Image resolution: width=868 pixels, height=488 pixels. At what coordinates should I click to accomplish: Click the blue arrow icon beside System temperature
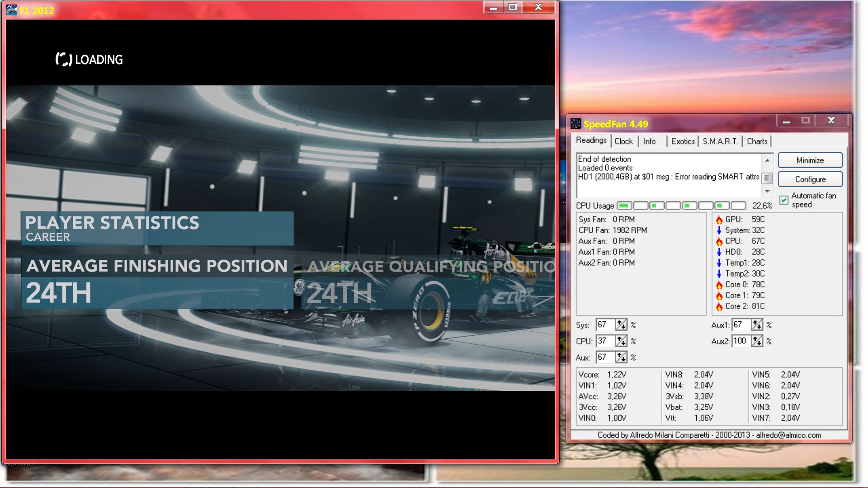pos(719,230)
